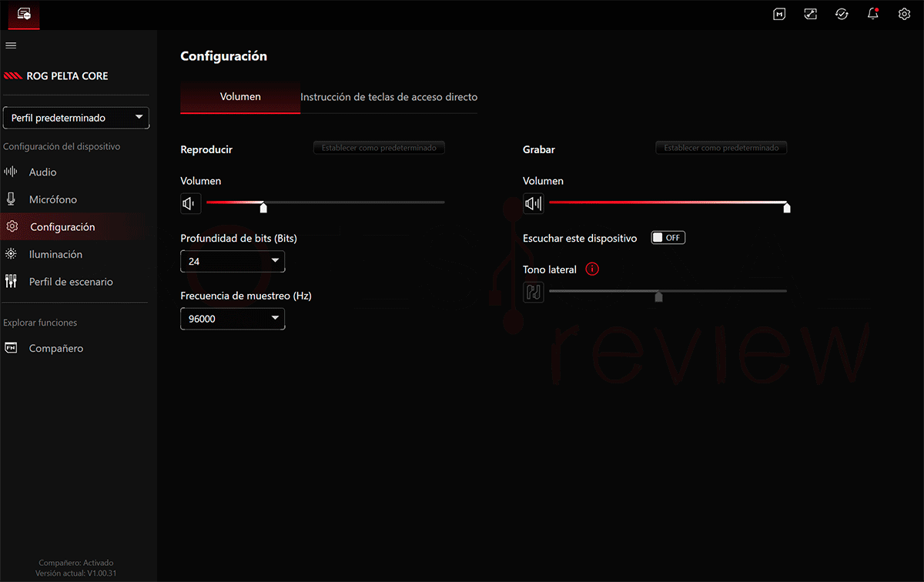Open the Perfil predeterminado profile dropdown

pyautogui.click(x=76, y=118)
